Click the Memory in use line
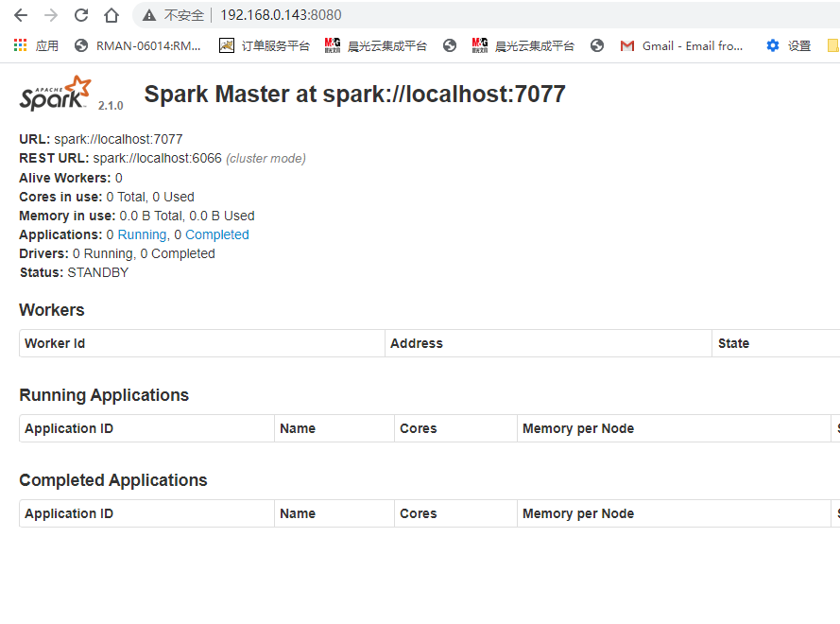The height and width of the screenshot is (624, 840). (137, 217)
